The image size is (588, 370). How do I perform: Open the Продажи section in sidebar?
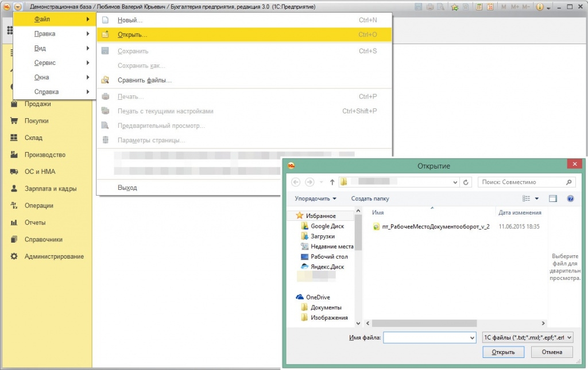[x=37, y=104]
